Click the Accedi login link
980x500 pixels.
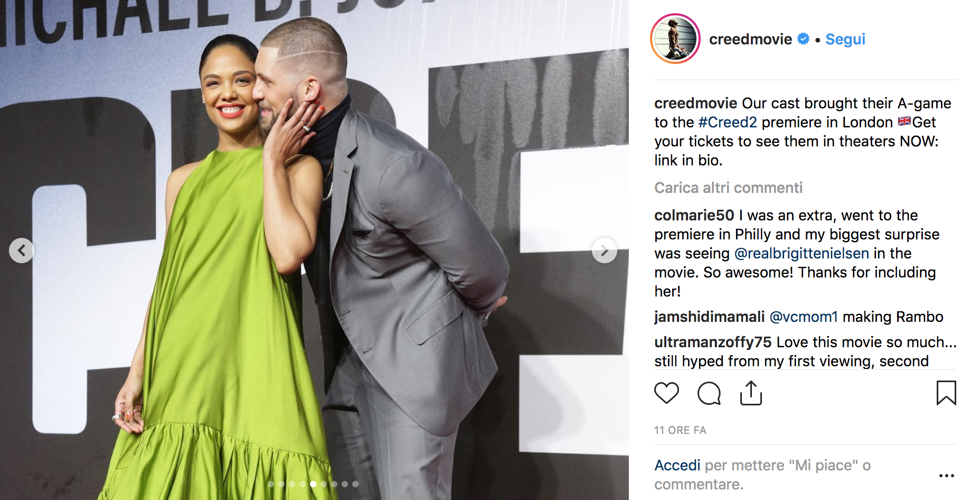[677, 465]
